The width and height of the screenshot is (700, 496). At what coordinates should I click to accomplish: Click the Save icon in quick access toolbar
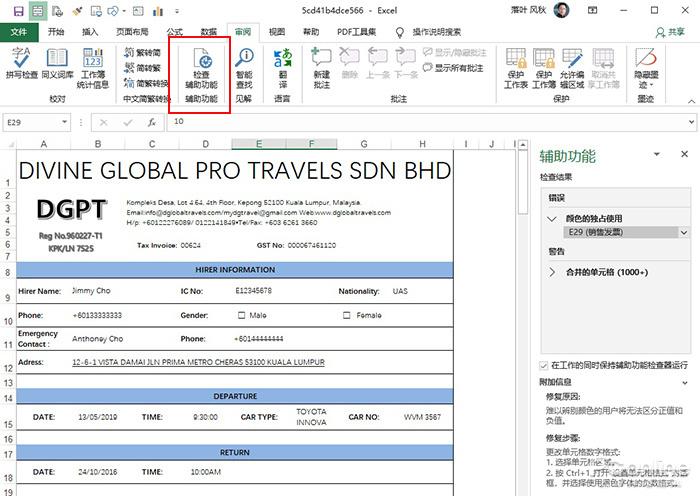coord(18,11)
